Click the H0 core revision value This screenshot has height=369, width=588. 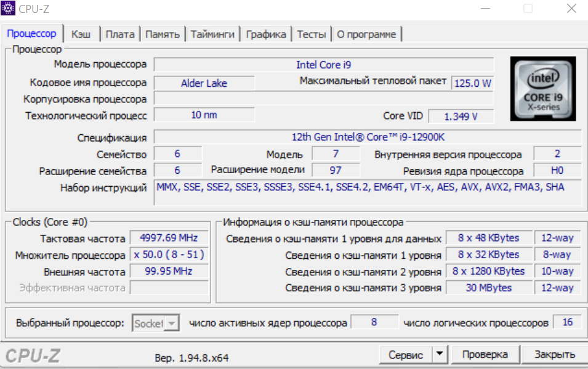click(557, 171)
